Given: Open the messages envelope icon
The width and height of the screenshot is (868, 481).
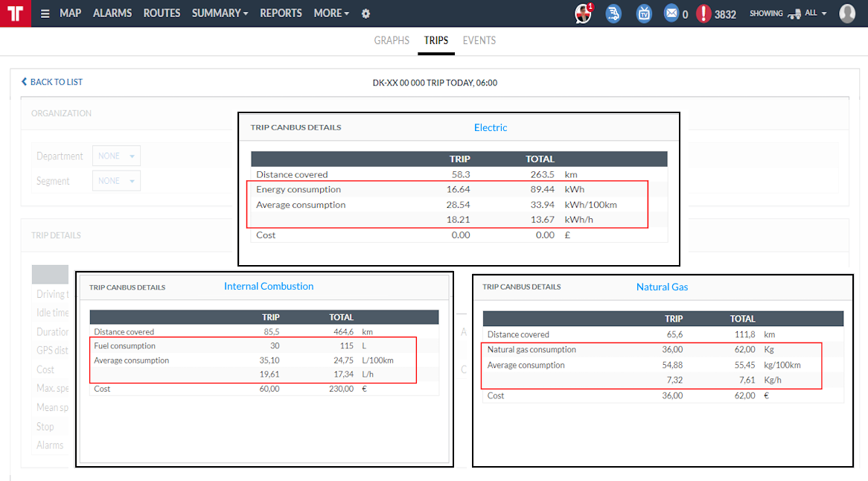Looking at the screenshot, I should coord(671,13).
